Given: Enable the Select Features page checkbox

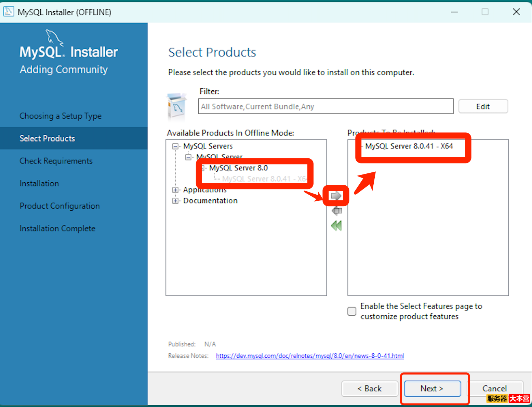Looking at the screenshot, I should click(x=352, y=311).
